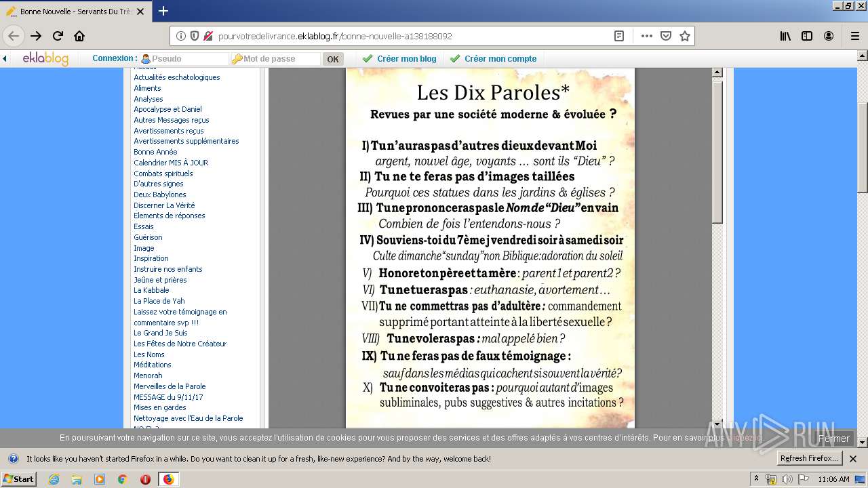Open Instruire nos enfants category
Screen dimensions: 868x488
167,269
